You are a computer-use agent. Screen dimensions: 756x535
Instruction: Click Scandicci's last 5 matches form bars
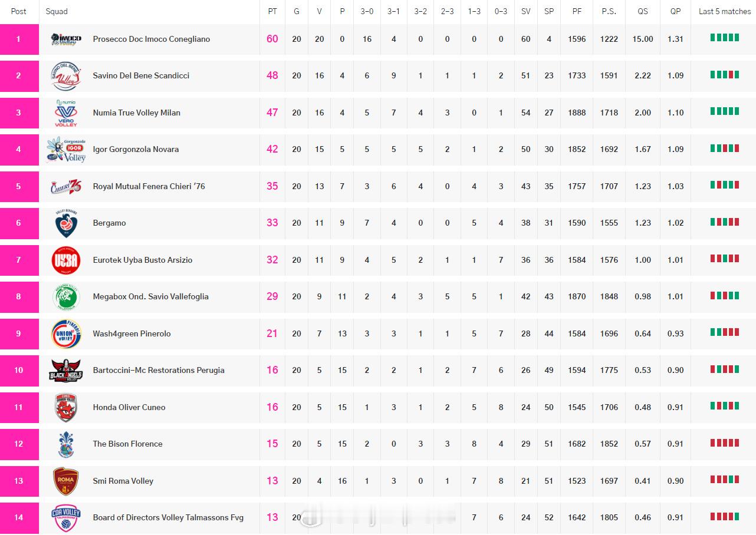point(725,75)
